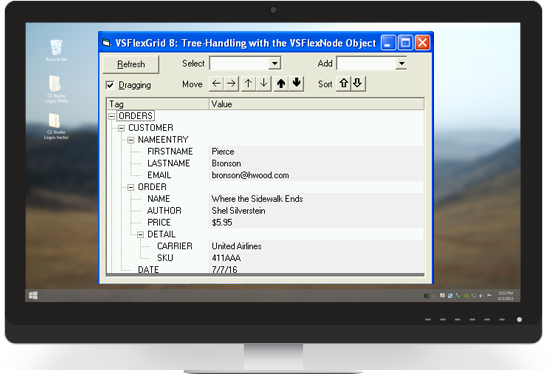Sort descending with outlined down arrow

pos(358,84)
